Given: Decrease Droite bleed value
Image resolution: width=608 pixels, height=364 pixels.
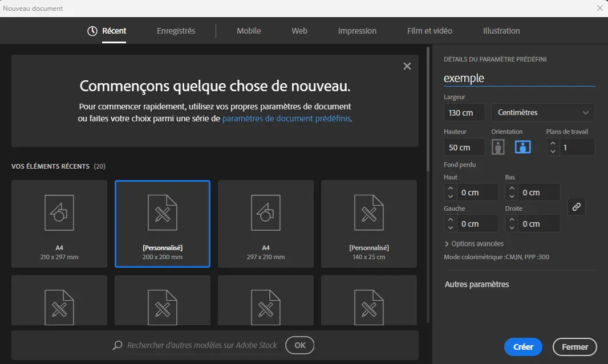Looking at the screenshot, I should pyautogui.click(x=512, y=228).
